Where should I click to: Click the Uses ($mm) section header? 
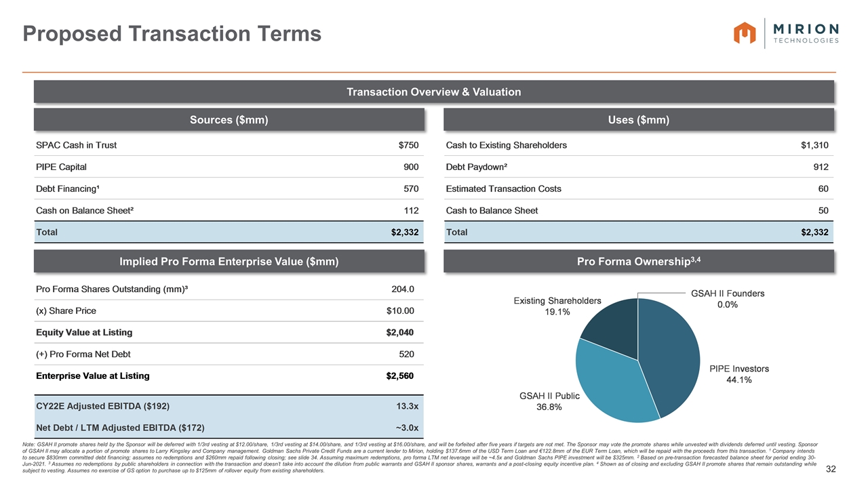pos(638,121)
